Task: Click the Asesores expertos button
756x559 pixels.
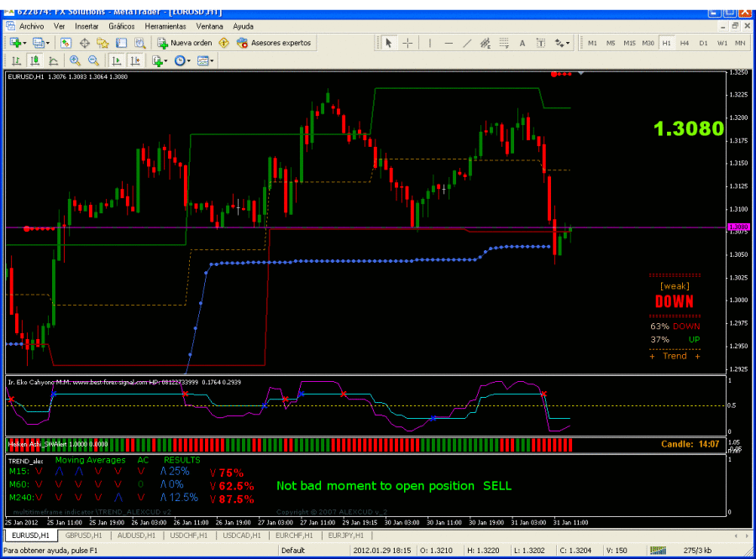Action: pos(274,43)
